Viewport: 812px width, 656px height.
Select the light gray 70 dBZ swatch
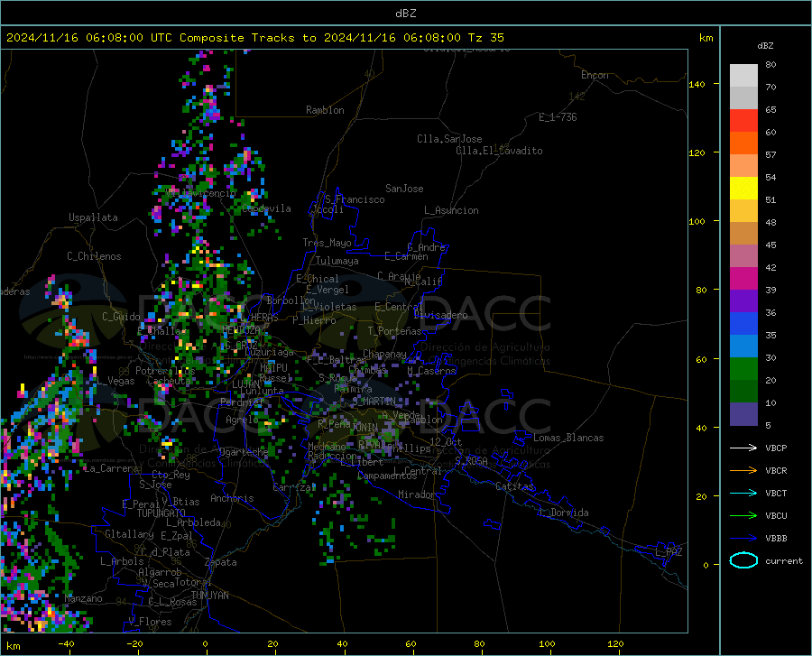tap(743, 76)
